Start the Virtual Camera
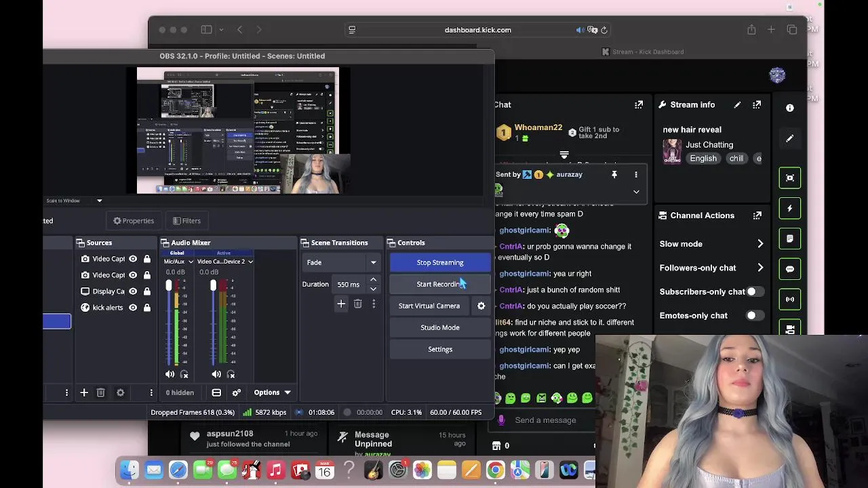Screen dimensions: 868x488 click(x=429, y=306)
